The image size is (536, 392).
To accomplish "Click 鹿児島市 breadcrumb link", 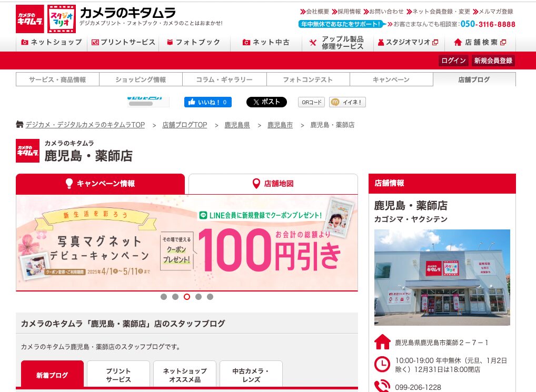I will click(280, 125).
